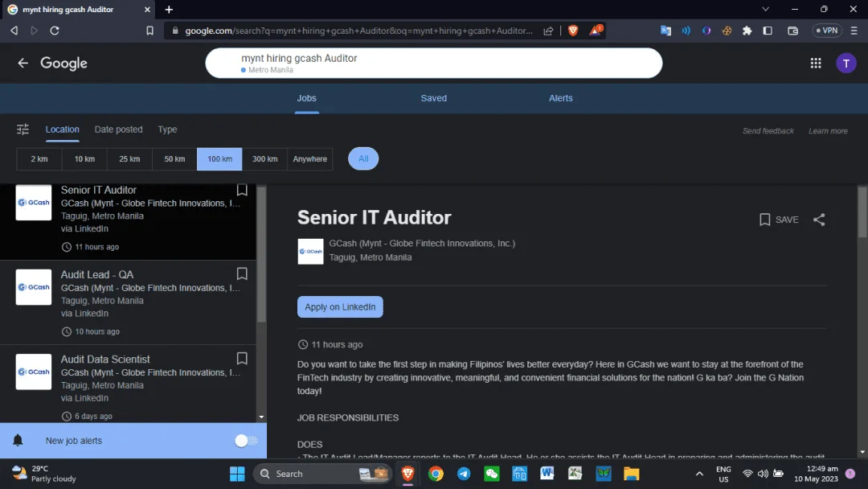Click the Brave VPN button
868x489 pixels.
827,31
